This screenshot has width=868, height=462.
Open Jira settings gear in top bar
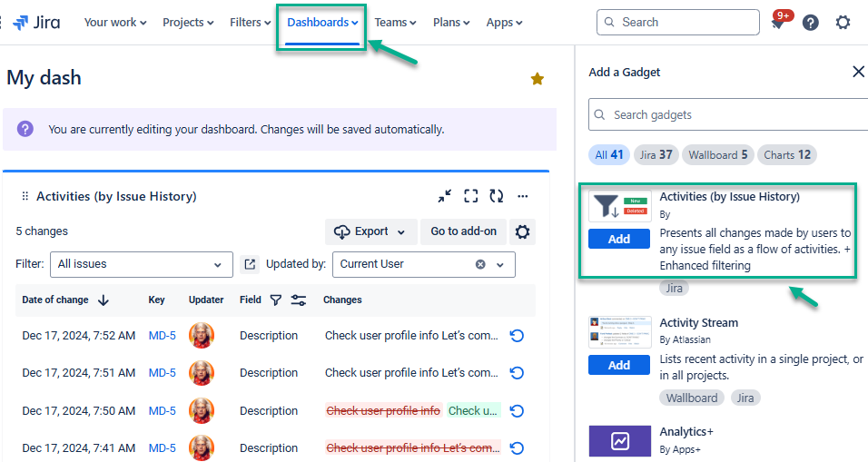pos(843,23)
